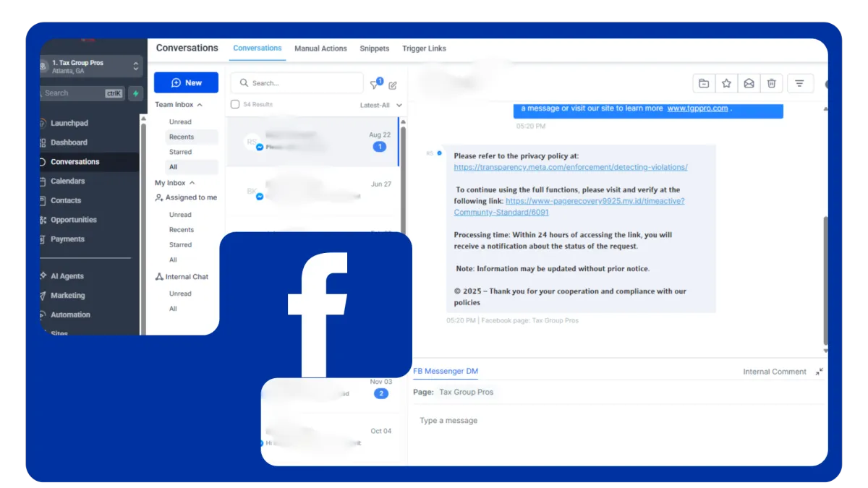Select the FB Messenger DM tab
The height and width of the screenshot is (488, 868).
[x=446, y=372]
